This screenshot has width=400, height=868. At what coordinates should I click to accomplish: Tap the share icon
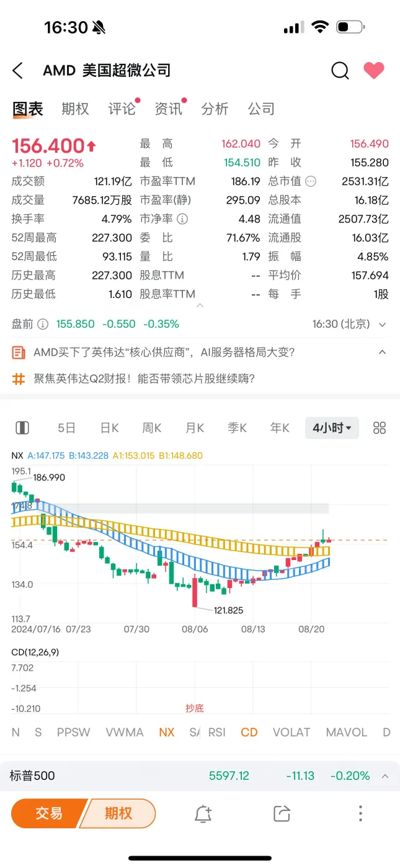[282, 814]
